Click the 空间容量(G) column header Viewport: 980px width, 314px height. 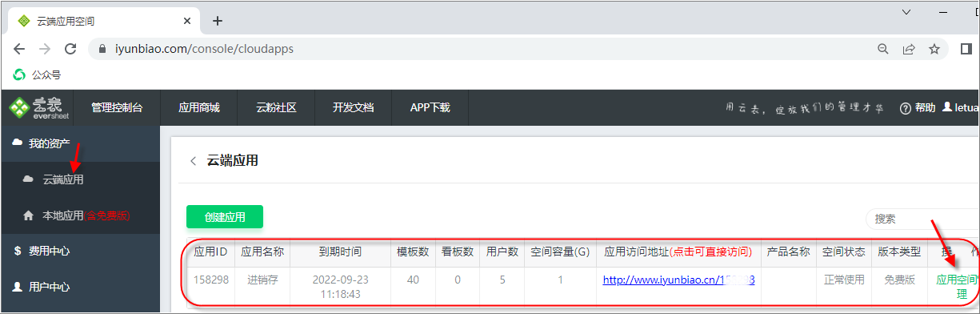click(x=560, y=252)
